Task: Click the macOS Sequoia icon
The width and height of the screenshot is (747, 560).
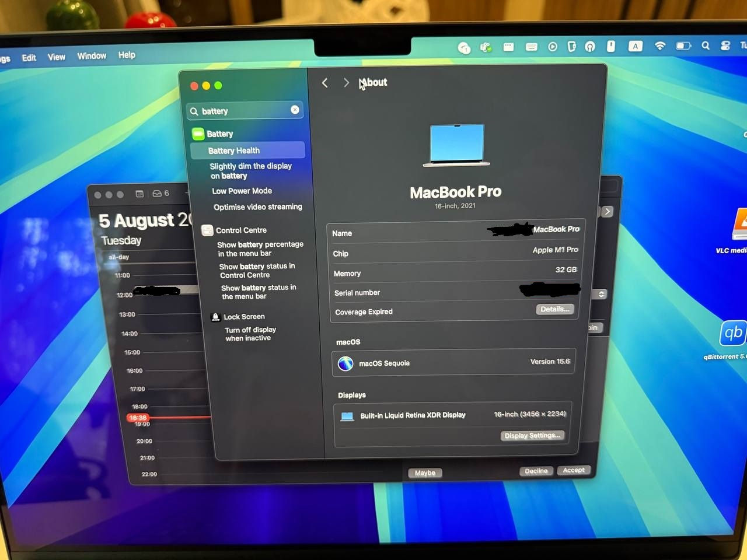Action: tap(345, 363)
